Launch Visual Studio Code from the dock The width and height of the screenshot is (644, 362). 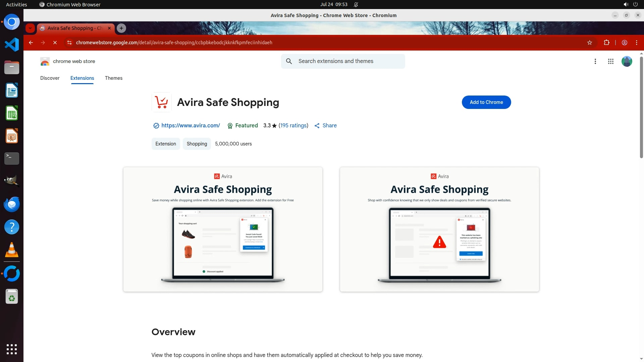pyautogui.click(x=12, y=45)
